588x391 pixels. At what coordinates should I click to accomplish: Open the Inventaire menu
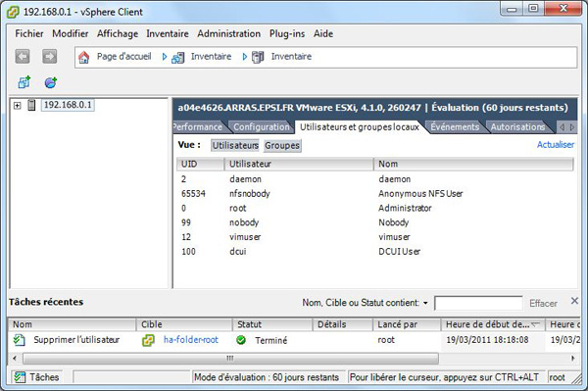[168, 33]
